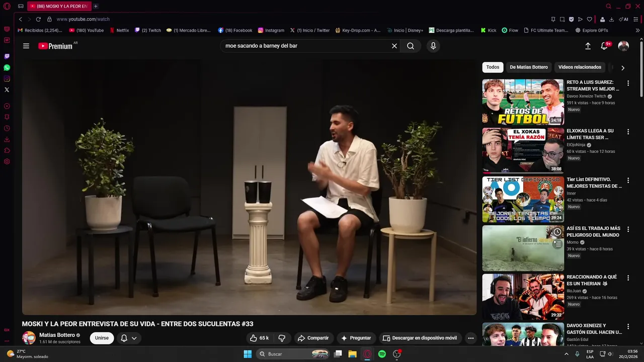
Task: Open Instagram in the Opera sidebar
Action: coord(7,78)
